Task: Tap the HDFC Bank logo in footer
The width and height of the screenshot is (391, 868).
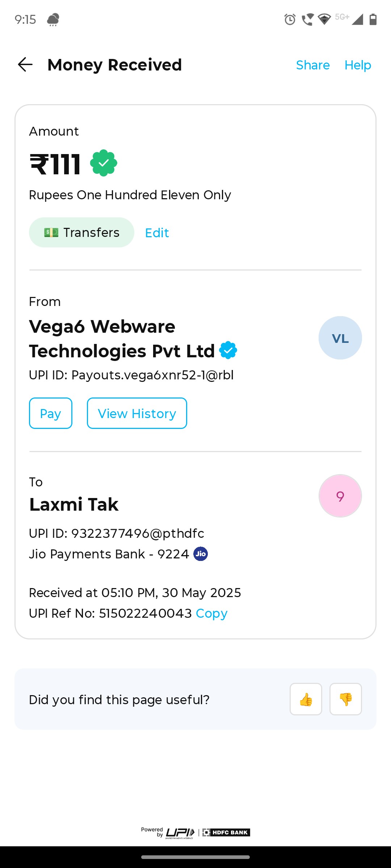Action: (x=226, y=833)
